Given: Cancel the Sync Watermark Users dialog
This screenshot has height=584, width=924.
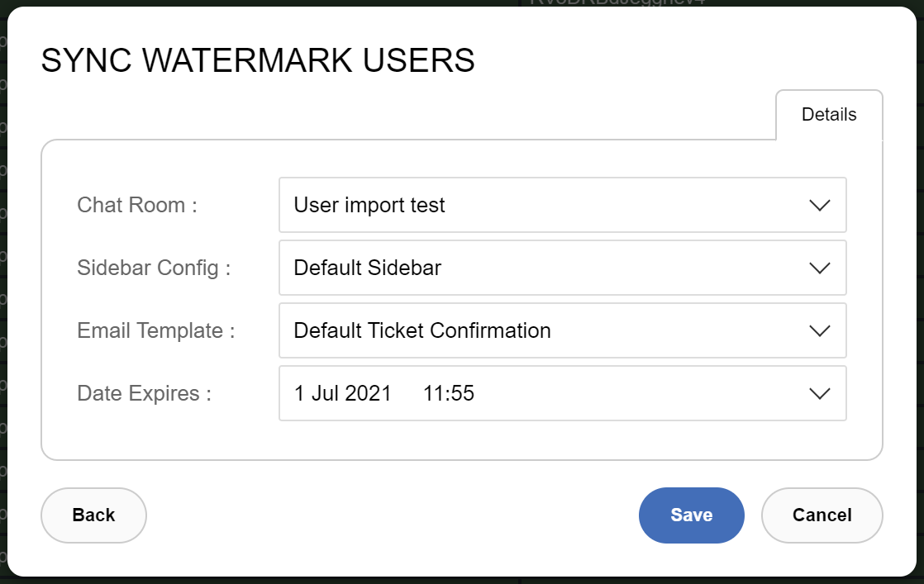Looking at the screenshot, I should (822, 515).
